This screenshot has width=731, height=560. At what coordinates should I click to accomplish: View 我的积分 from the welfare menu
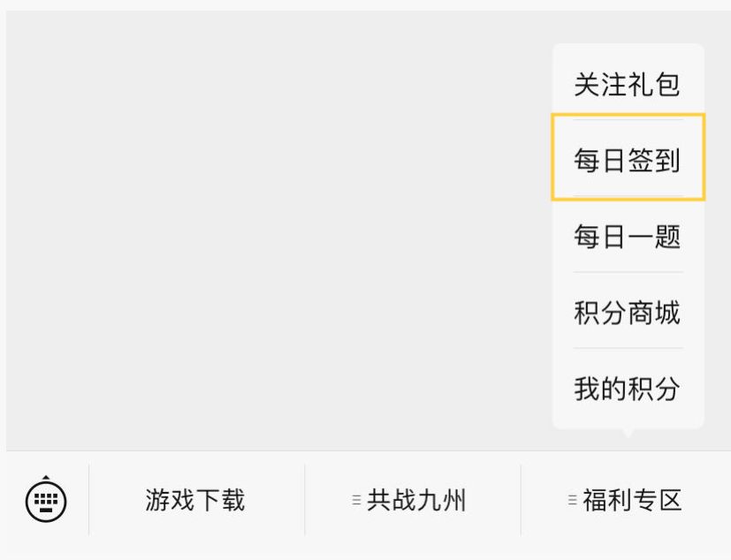(628, 388)
